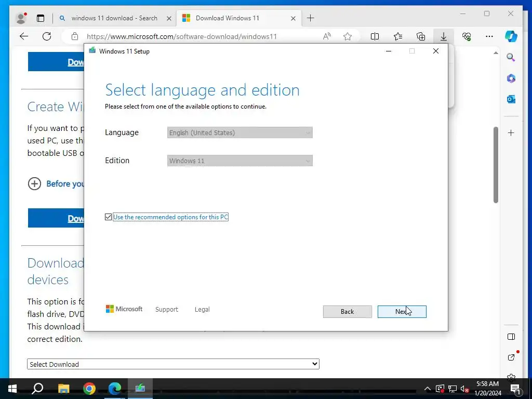Screen dimensions: 532x399
Task: Open Browser essentials heart icon
Action: (467, 36)
